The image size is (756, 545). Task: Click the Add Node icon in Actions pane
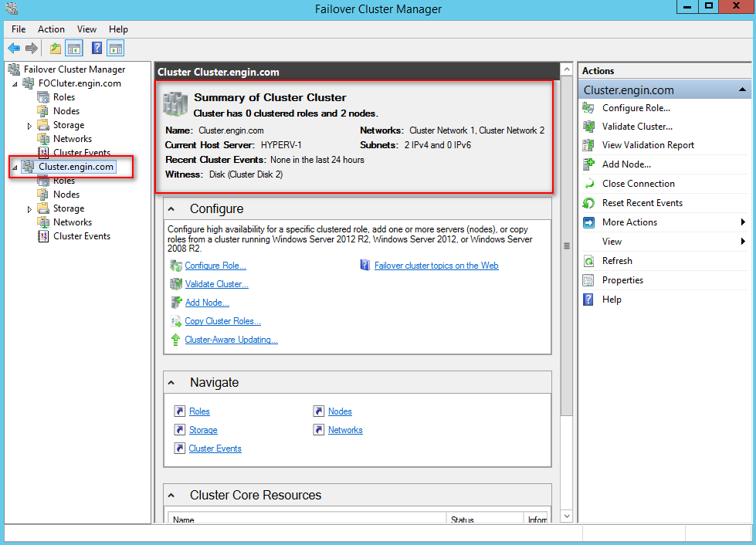click(x=588, y=164)
